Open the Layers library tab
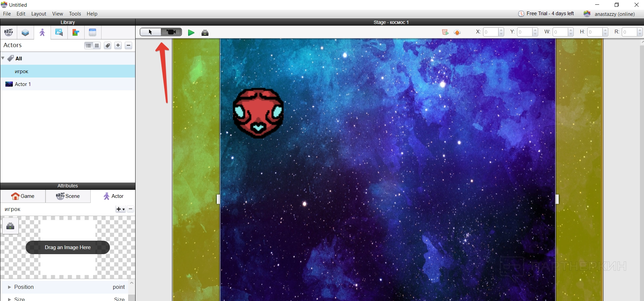The image size is (644, 301). 25,33
